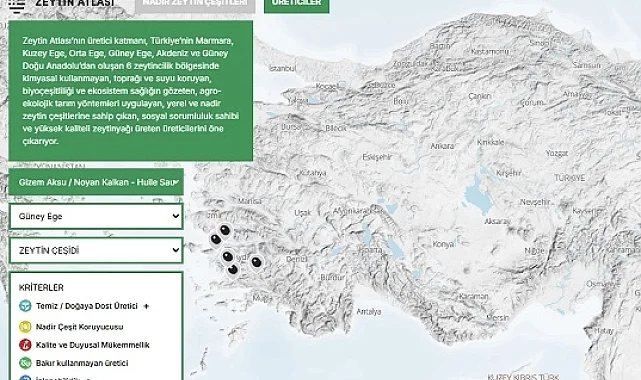641x380 pixels.
Task: Click the Isparta label on the map
Action: click(370, 250)
